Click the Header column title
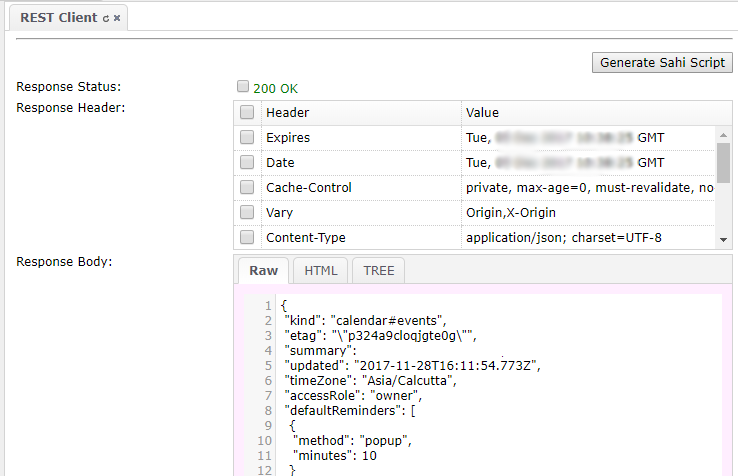Viewport: 738px width, 476px height. pos(287,113)
